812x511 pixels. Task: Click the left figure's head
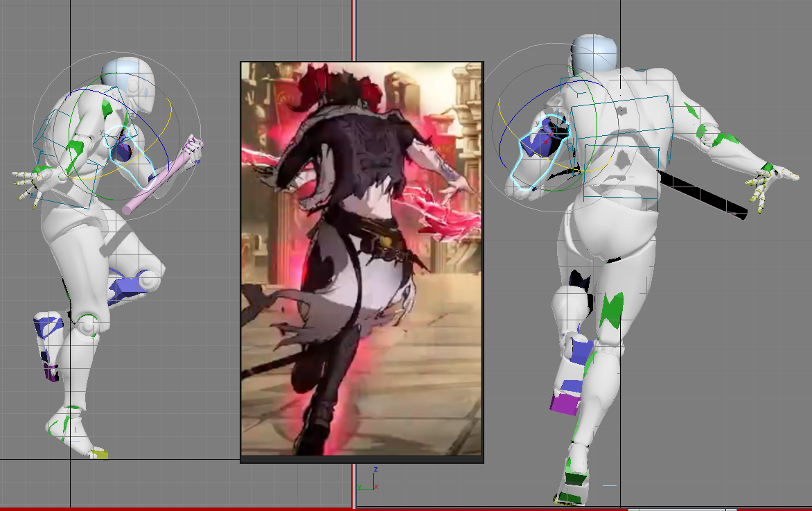[129, 84]
